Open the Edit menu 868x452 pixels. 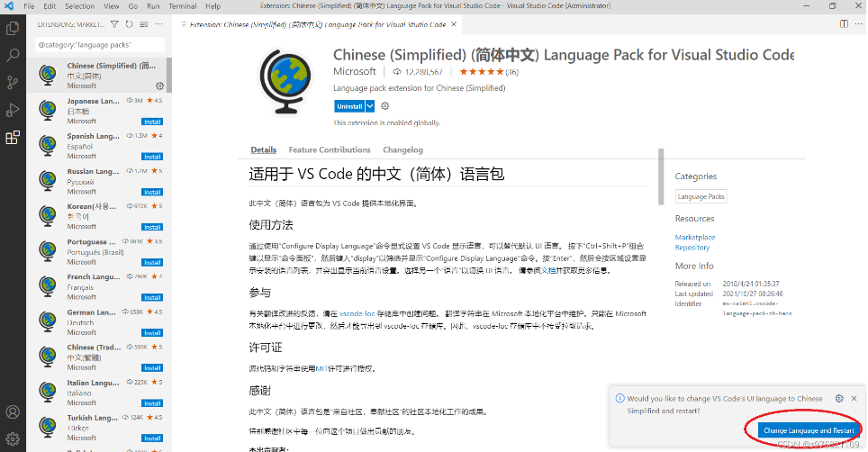[x=50, y=6]
